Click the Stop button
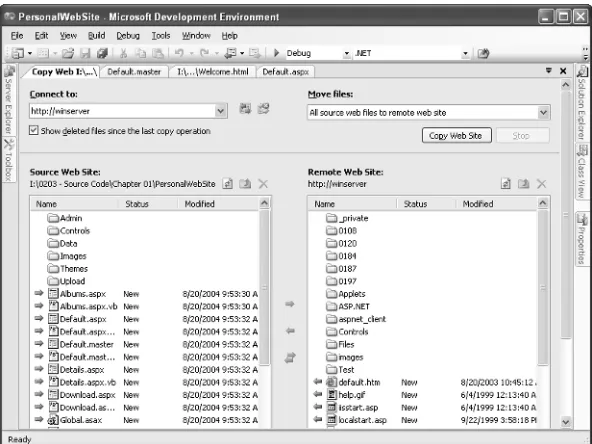Viewport: 592px width, 444px height. coord(522,136)
